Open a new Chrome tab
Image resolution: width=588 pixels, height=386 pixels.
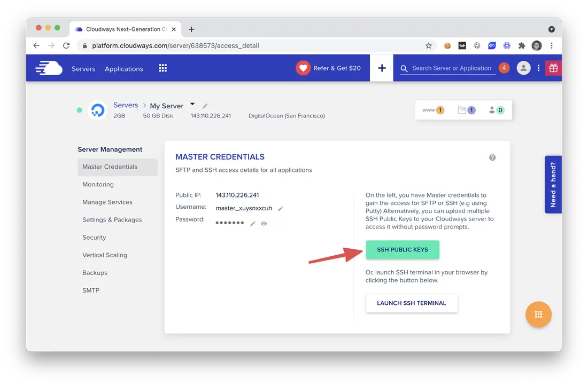point(191,29)
